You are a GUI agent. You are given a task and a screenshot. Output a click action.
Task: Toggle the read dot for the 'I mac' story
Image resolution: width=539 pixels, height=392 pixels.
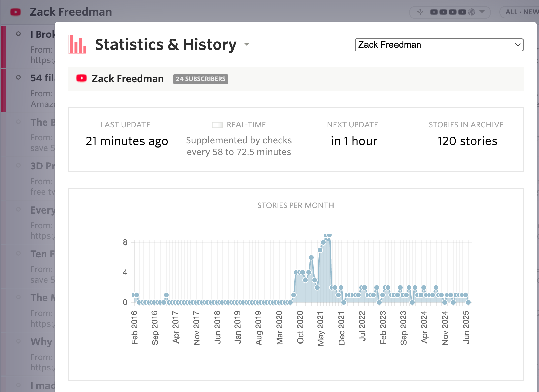[x=19, y=385]
